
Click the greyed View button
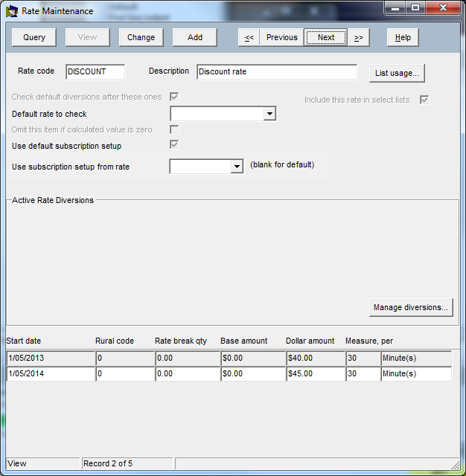(x=88, y=37)
